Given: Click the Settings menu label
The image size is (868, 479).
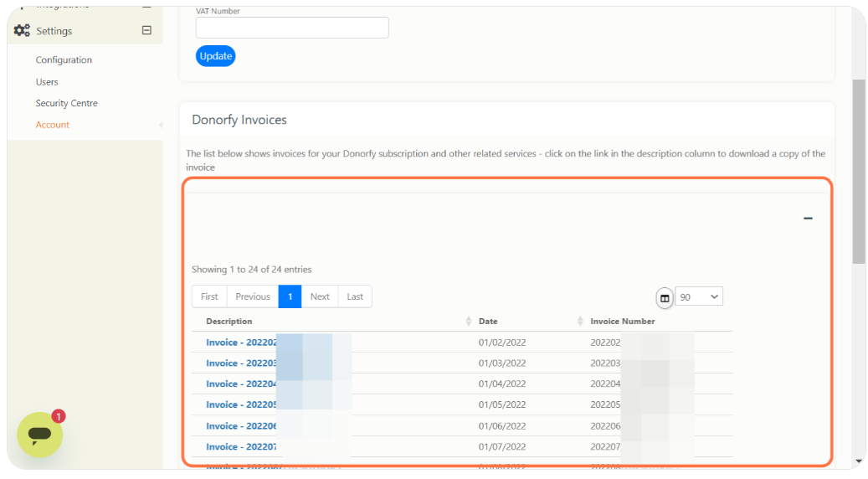Looking at the screenshot, I should (x=54, y=31).
